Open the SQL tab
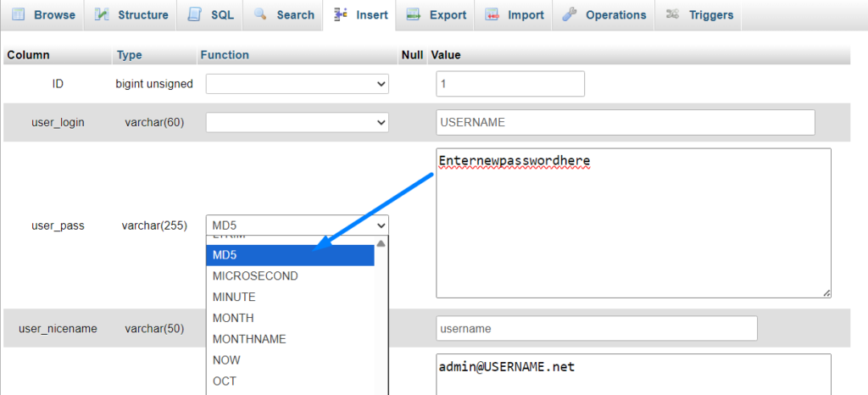 point(210,15)
